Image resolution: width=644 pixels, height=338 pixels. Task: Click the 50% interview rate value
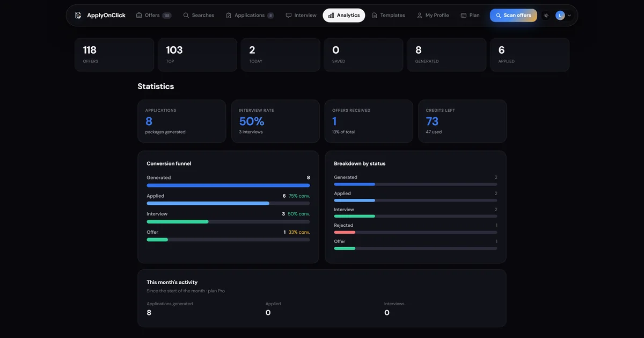pyautogui.click(x=252, y=121)
